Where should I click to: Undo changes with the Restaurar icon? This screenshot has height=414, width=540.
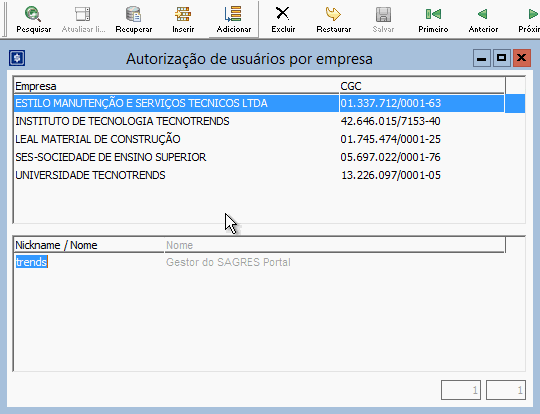tap(333, 14)
